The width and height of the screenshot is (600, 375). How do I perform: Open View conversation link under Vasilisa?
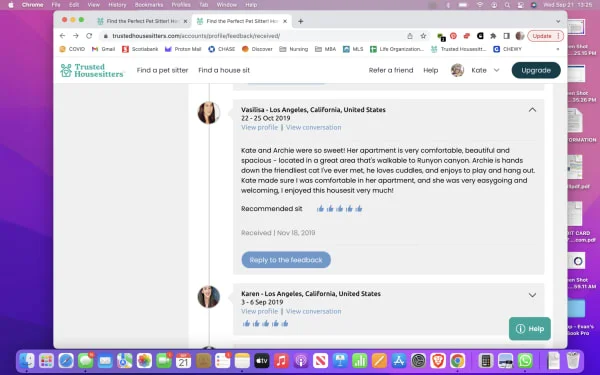313,127
